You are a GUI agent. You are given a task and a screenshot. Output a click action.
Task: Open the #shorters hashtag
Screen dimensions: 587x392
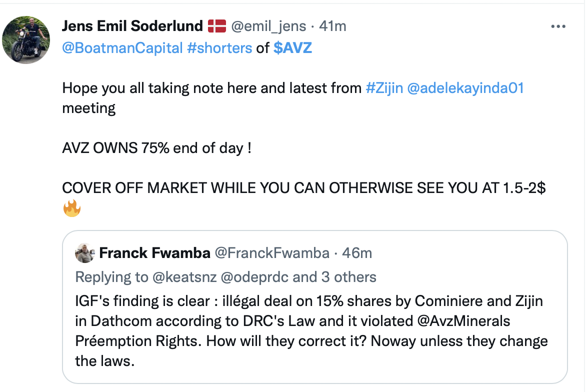click(219, 47)
